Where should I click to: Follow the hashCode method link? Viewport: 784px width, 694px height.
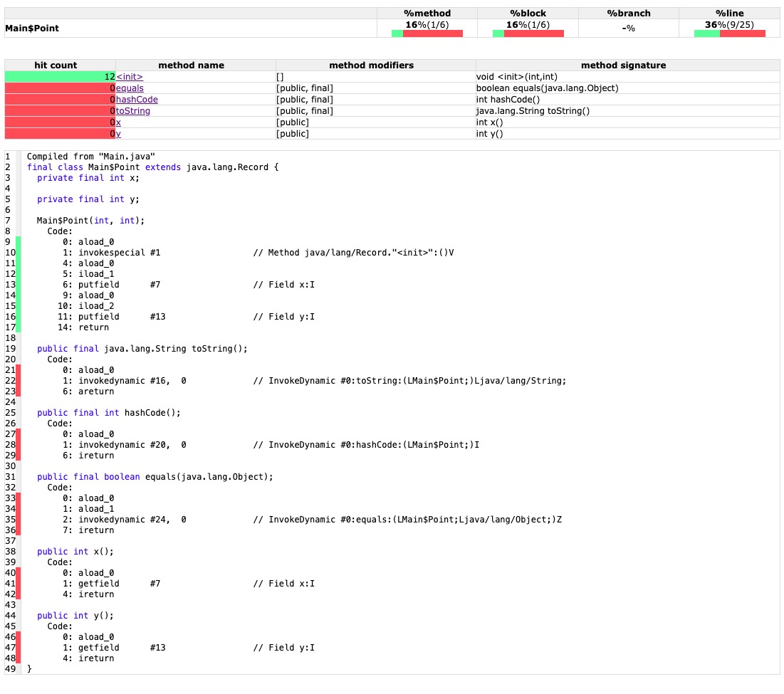[137, 99]
